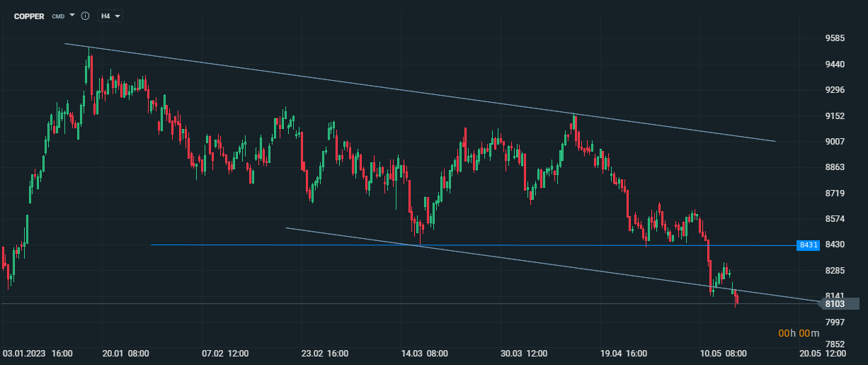Viewport: 868px width, 365px height.
Task: Click the 20.05 12:00 time label
Action: (823, 352)
